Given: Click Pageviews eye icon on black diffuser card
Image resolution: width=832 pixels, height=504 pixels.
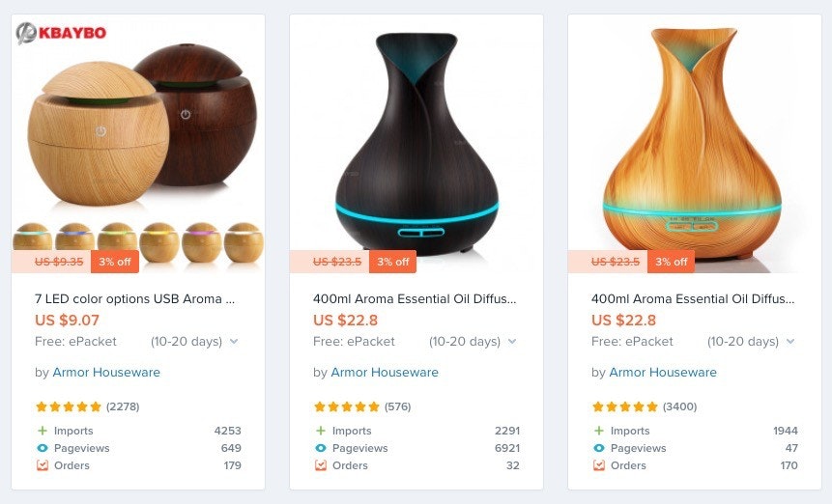Looking at the screenshot, I should [321, 448].
